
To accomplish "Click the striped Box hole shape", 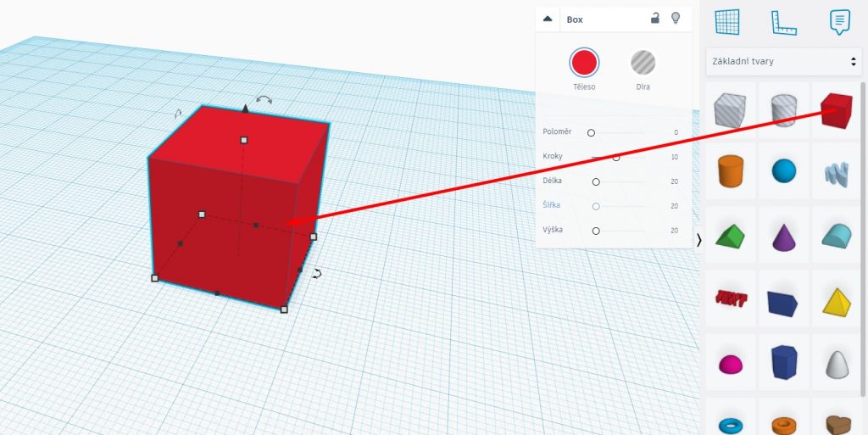I will (x=730, y=110).
